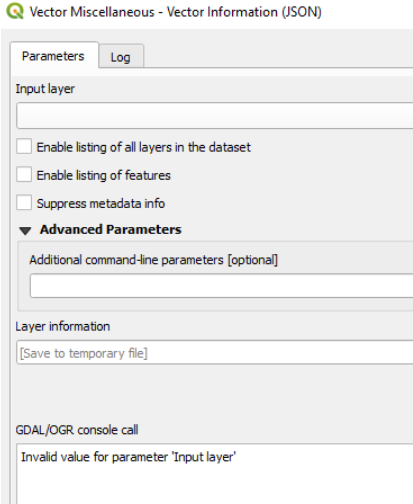Click the Advanced Parameters heading

111,229
